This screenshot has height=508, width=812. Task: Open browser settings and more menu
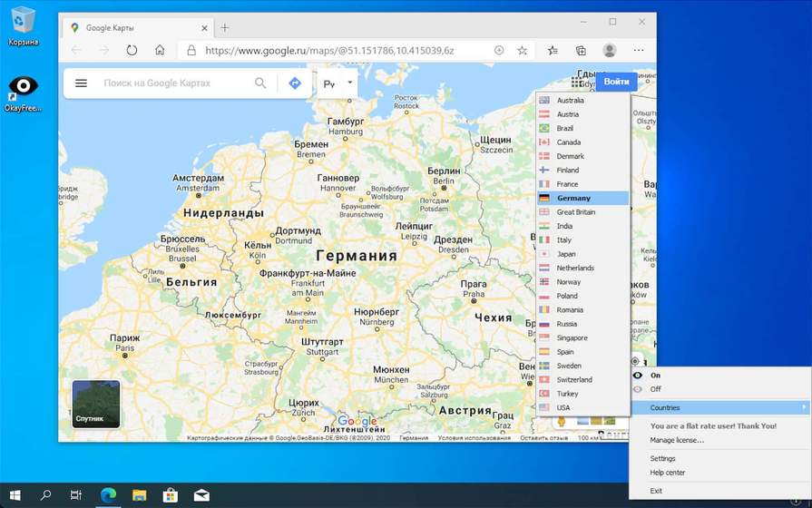tap(639, 50)
